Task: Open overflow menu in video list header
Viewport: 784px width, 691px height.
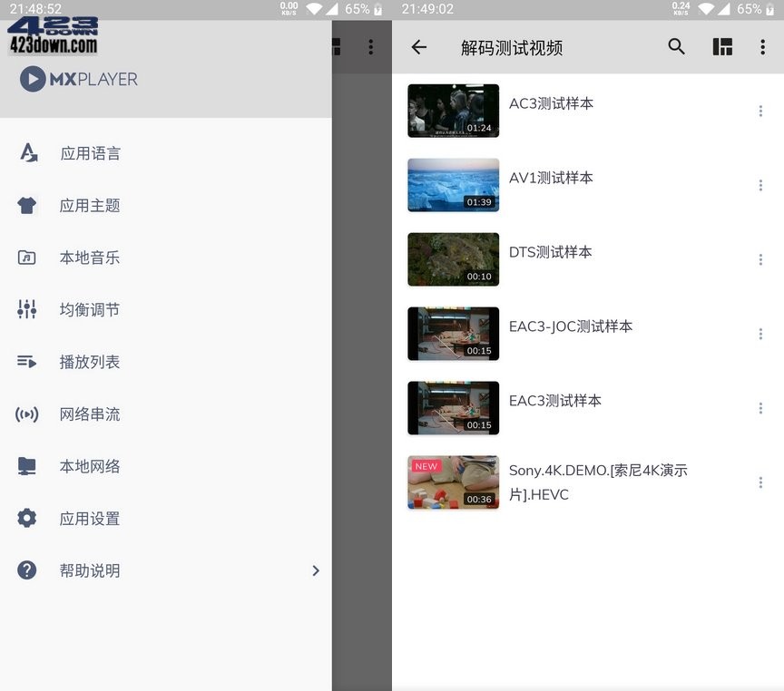Action: tap(762, 47)
